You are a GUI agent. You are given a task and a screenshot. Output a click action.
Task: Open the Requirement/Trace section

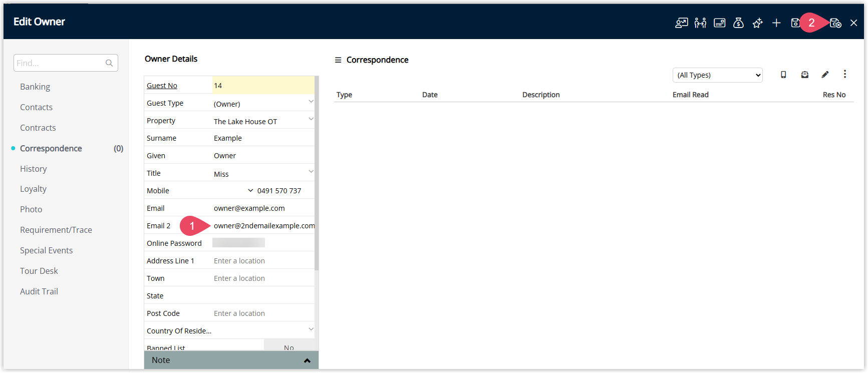coord(56,230)
